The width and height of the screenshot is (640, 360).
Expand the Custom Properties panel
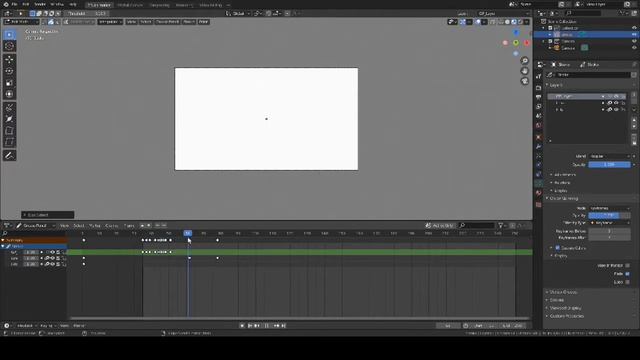pos(566,316)
